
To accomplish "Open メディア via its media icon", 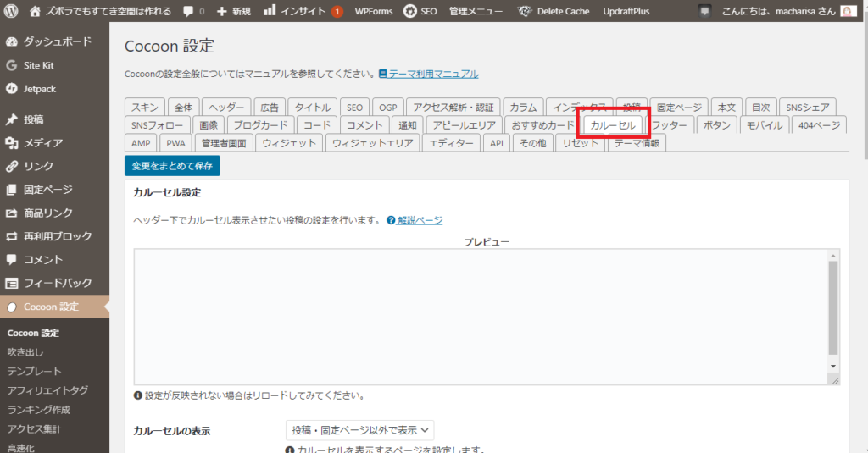I will [12, 143].
